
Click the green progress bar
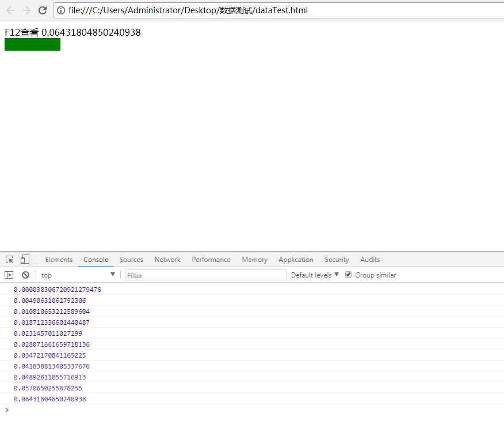tap(32, 44)
